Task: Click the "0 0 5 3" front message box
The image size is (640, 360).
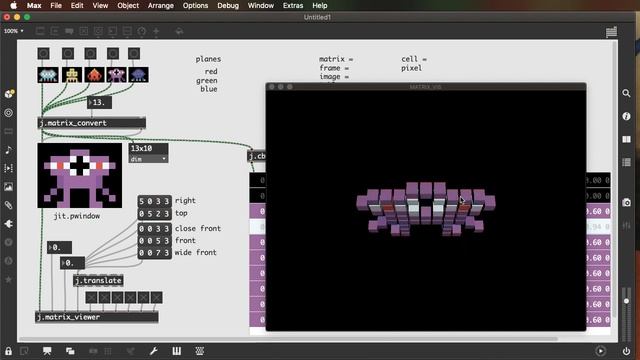Action: 154,241
